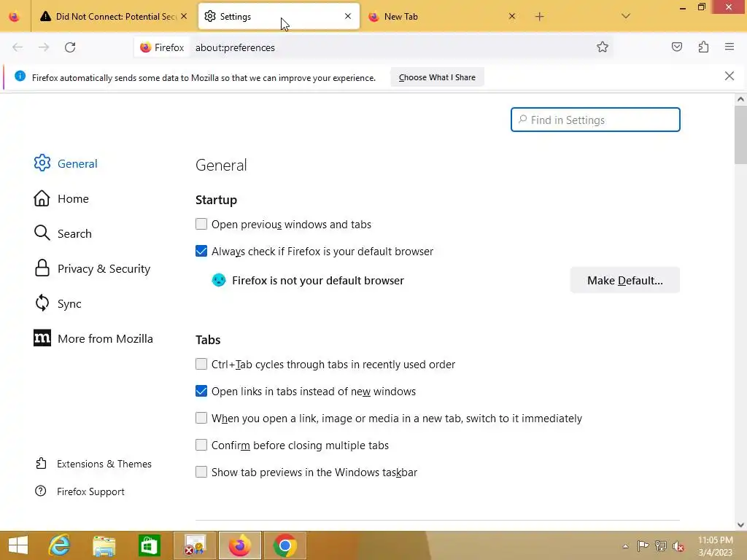Image resolution: width=747 pixels, height=560 pixels.
Task: Open the Windows Start button
Action: click(x=18, y=545)
